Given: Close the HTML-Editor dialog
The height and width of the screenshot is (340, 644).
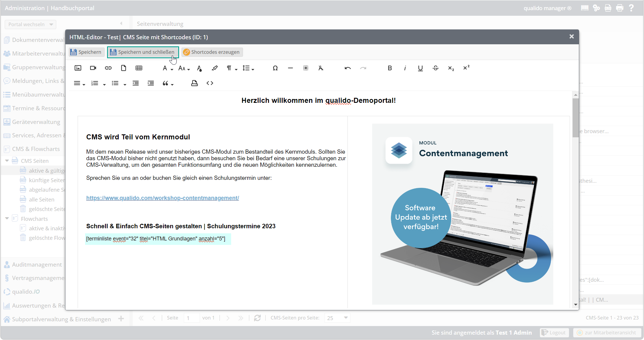Looking at the screenshot, I should 571,37.
